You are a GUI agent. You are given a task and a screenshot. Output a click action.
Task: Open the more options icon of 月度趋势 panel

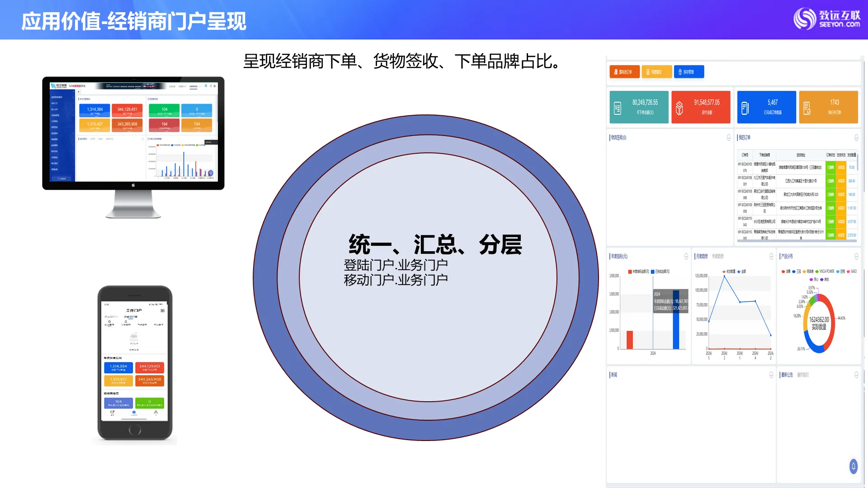(x=771, y=256)
